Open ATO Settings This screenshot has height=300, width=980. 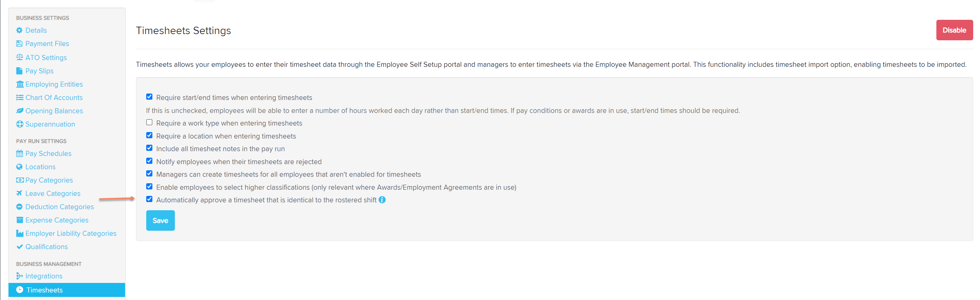coord(46,57)
